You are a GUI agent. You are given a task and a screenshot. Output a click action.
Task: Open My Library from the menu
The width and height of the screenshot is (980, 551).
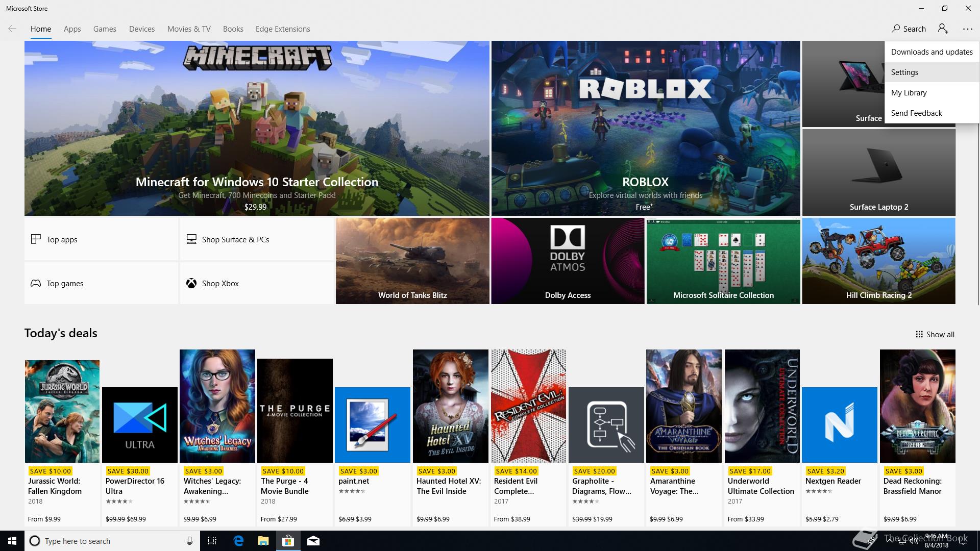pos(932,92)
